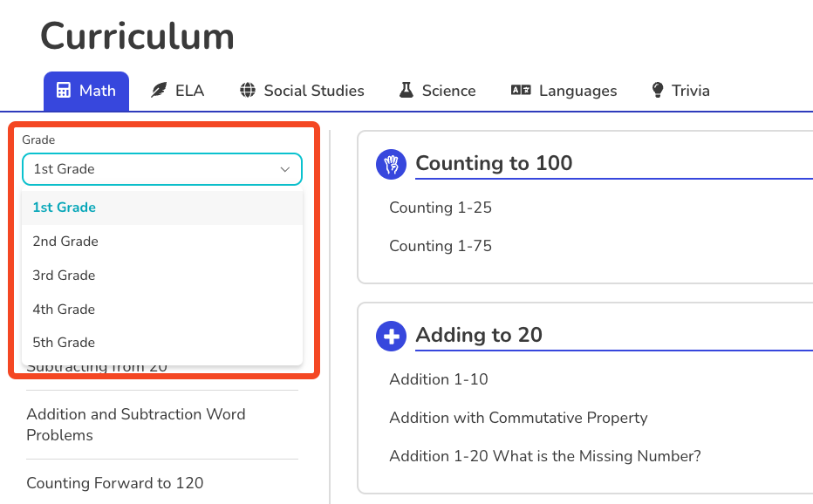Select 2nd Grade from the grade list
The height and width of the screenshot is (504, 813).
[x=64, y=241]
